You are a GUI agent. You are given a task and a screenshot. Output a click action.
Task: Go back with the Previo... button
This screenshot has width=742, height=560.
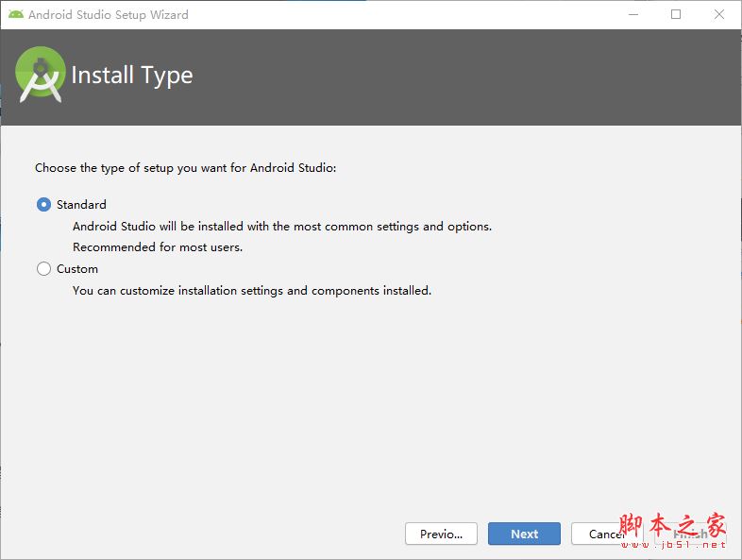coord(441,534)
